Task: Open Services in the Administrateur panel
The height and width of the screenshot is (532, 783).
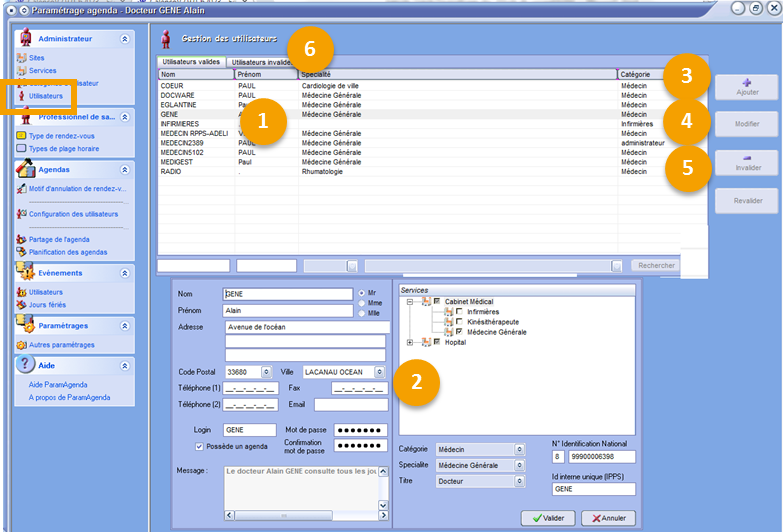Action: 42,71
